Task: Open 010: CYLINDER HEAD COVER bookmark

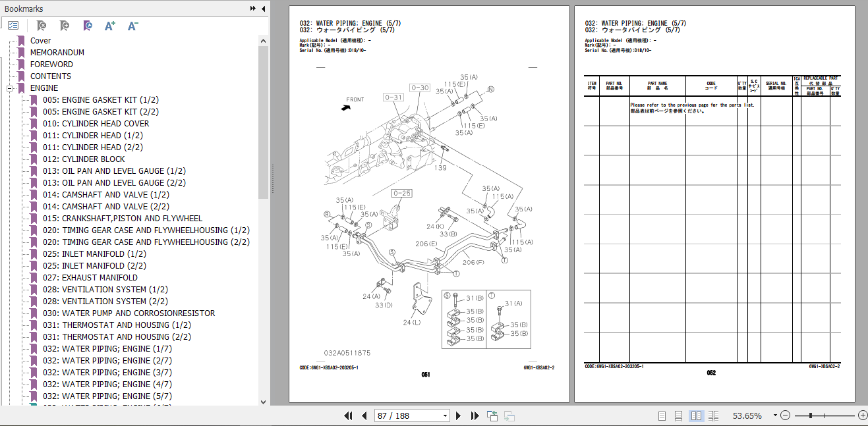Action: point(96,124)
